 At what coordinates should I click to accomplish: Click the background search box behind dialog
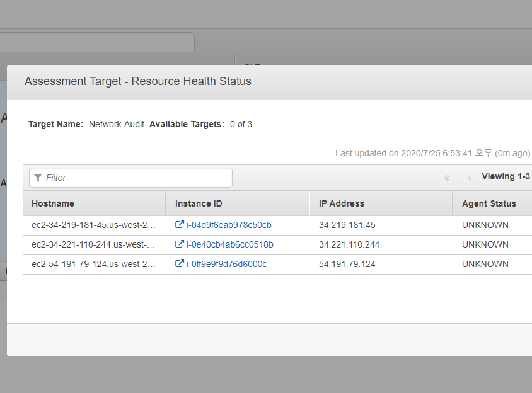pos(97,42)
